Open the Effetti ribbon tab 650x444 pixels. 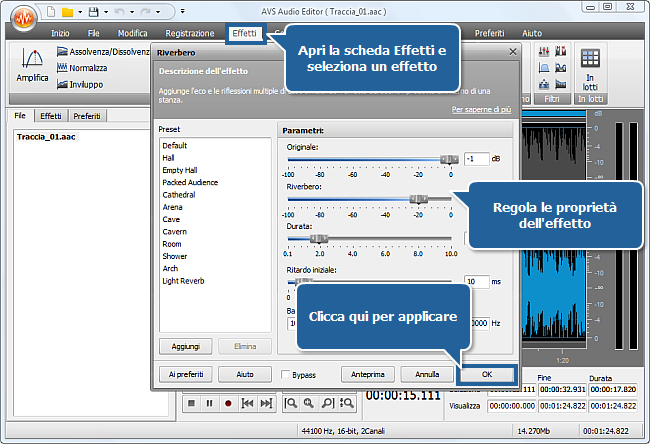pyautogui.click(x=245, y=33)
